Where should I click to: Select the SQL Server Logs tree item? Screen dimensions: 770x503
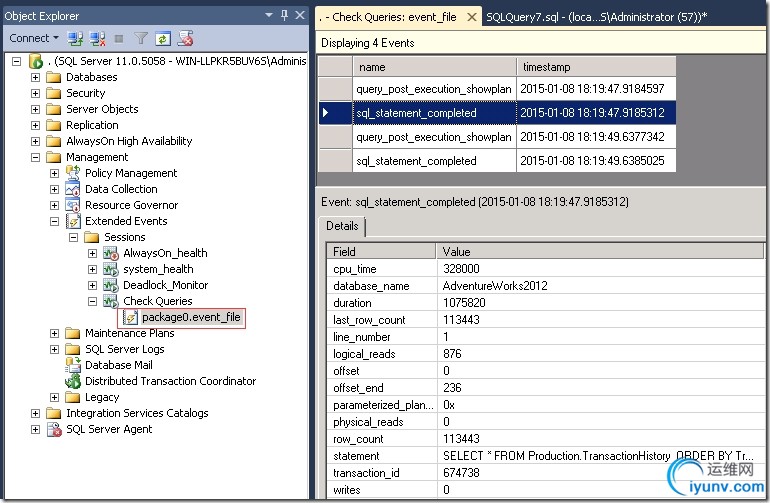coord(125,349)
